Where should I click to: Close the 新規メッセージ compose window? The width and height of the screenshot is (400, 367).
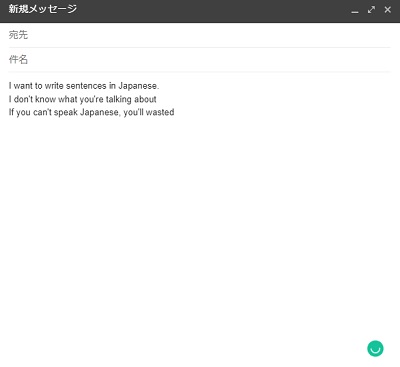388,10
